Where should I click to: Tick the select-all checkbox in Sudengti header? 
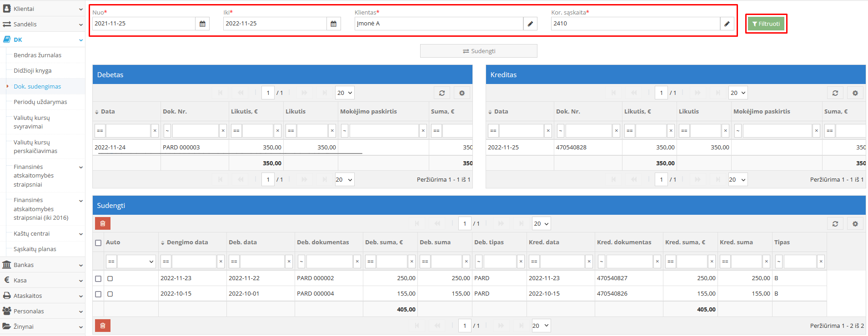click(x=98, y=243)
